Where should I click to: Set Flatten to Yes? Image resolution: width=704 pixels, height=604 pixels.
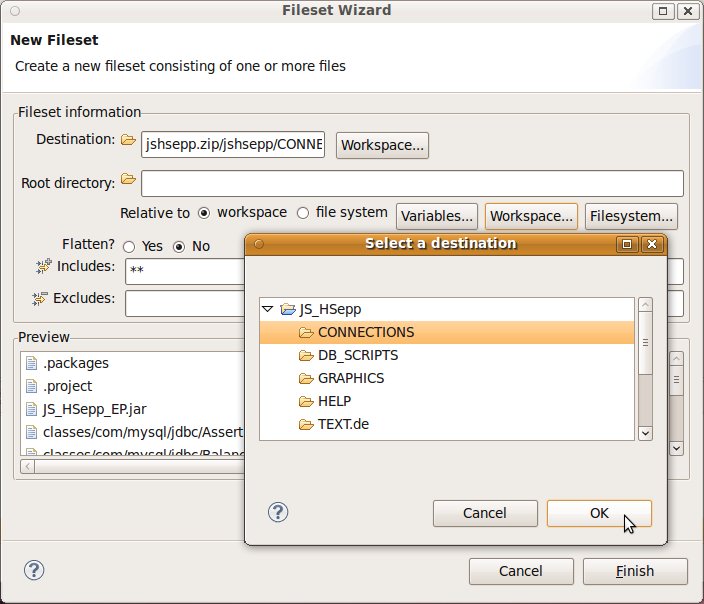129,246
